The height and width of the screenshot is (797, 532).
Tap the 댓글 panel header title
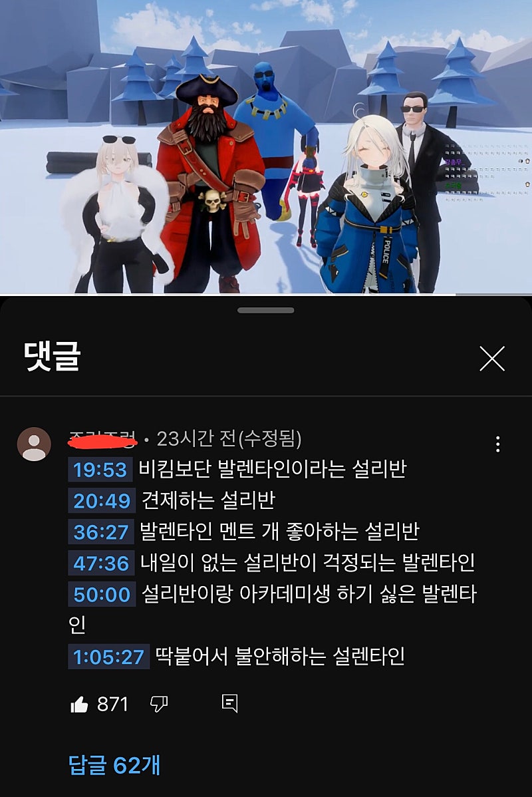tap(53, 357)
